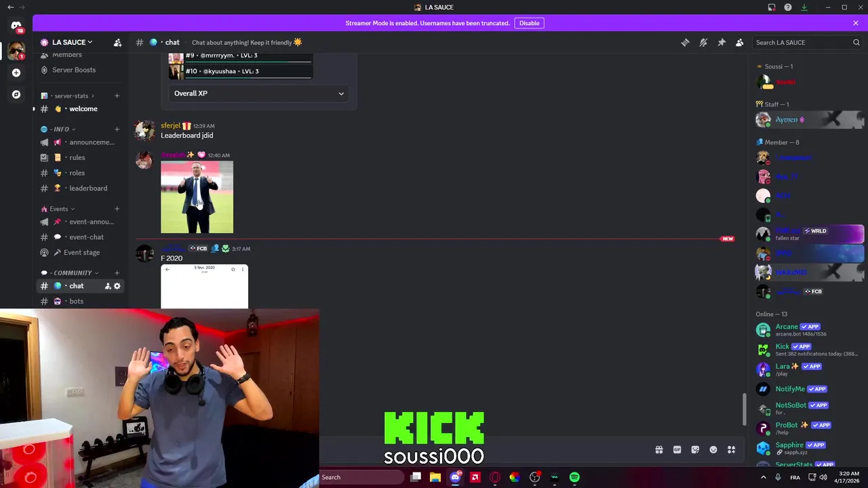Viewport: 868px width, 488px height.
Task: Open the apps launcher icon in message bar
Action: (x=731, y=449)
